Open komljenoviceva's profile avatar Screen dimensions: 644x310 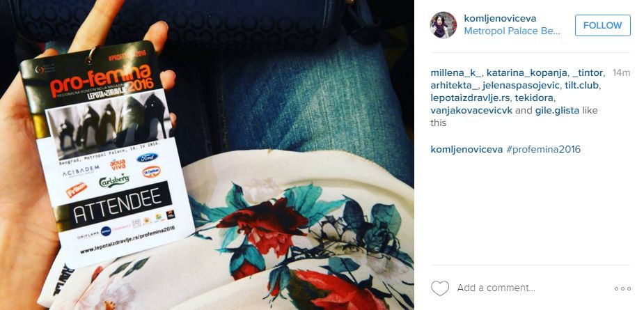coord(443,24)
